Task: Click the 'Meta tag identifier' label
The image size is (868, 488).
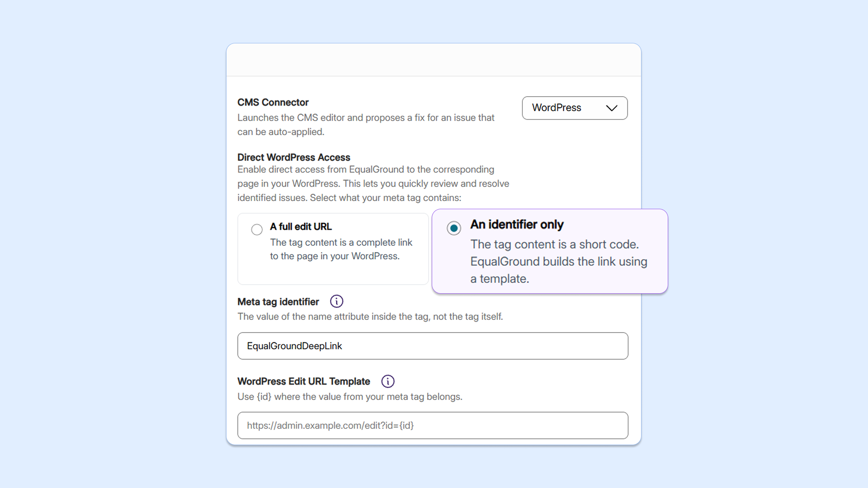Action: point(278,302)
